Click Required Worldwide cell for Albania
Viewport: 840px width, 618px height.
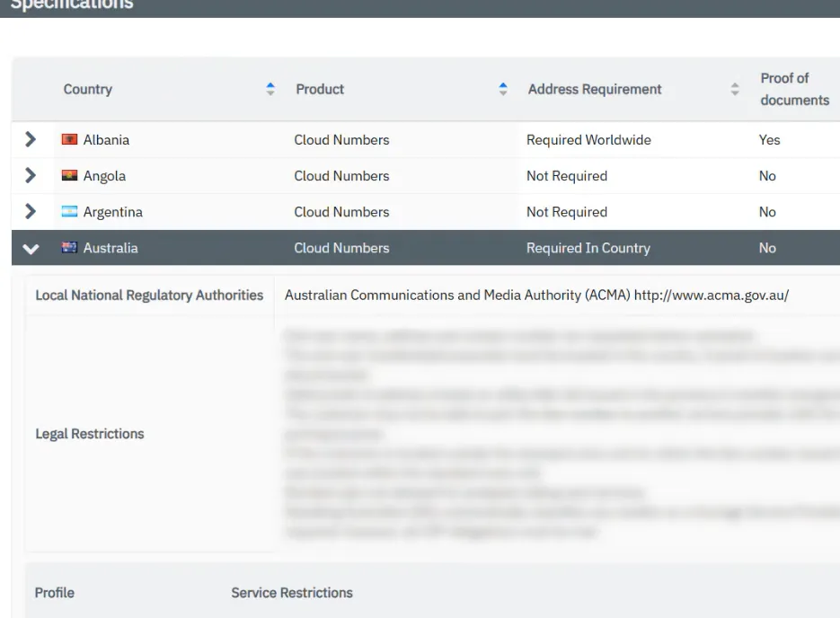tap(588, 140)
